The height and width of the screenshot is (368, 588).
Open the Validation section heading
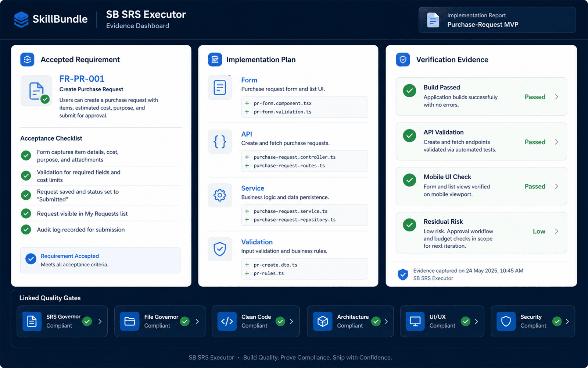pos(257,242)
